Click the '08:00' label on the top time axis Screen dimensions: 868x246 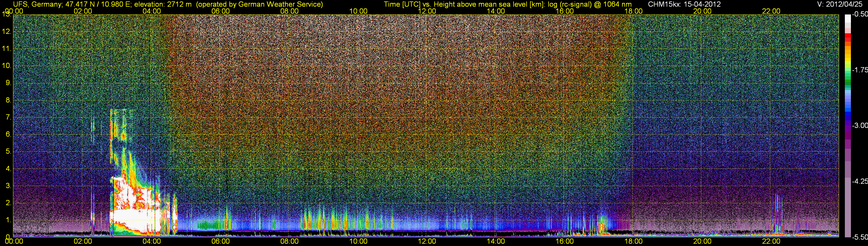(289, 11)
